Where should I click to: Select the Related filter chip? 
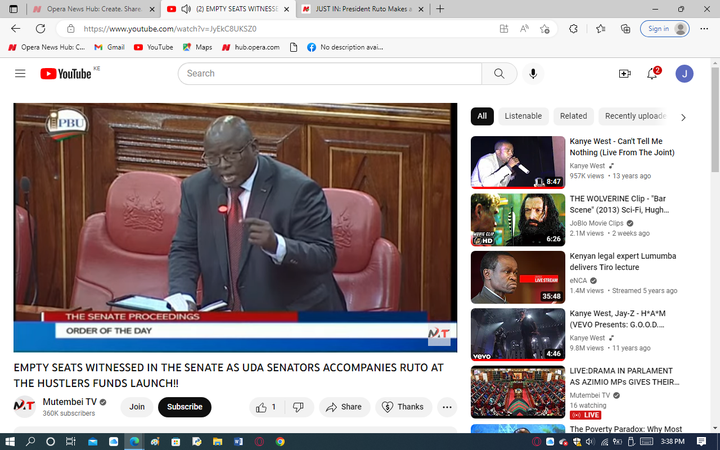(x=573, y=116)
